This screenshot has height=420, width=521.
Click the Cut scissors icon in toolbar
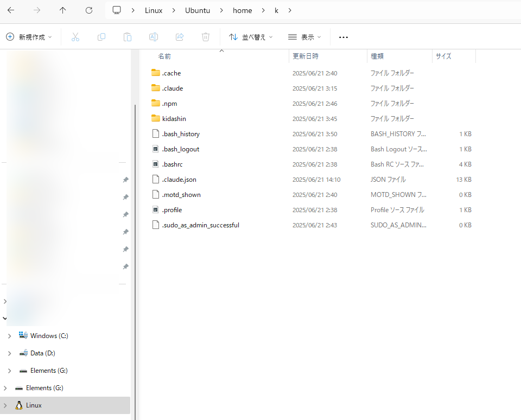tap(75, 37)
